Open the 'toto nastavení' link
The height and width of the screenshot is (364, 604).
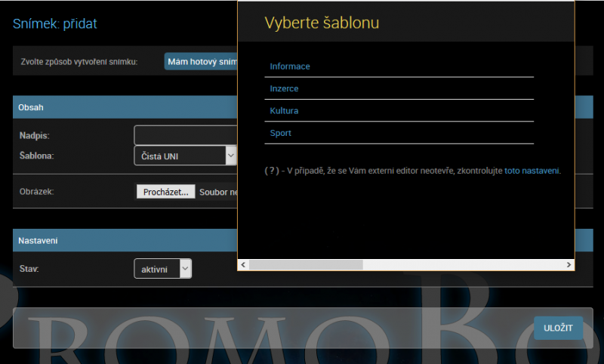532,171
